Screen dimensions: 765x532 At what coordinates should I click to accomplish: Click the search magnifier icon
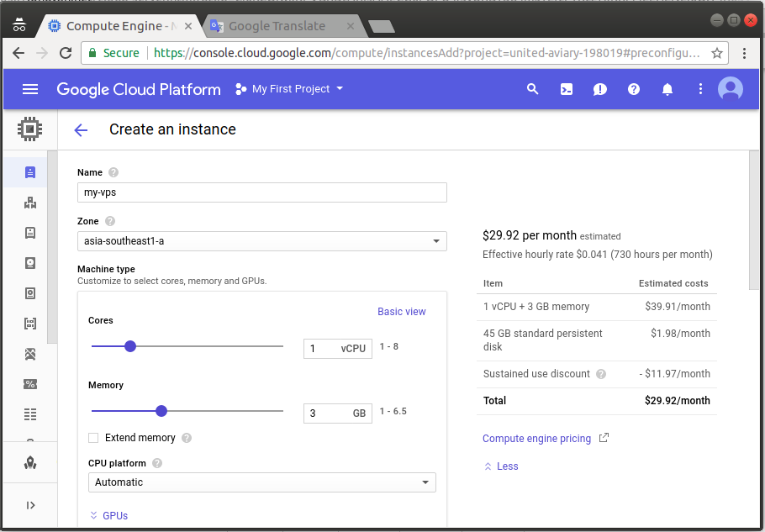coord(532,89)
